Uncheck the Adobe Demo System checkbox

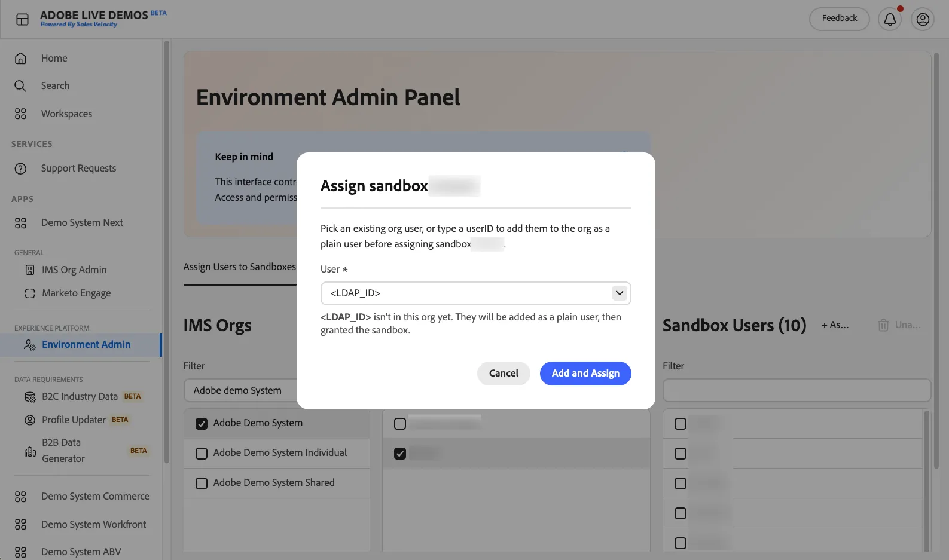[202, 424]
